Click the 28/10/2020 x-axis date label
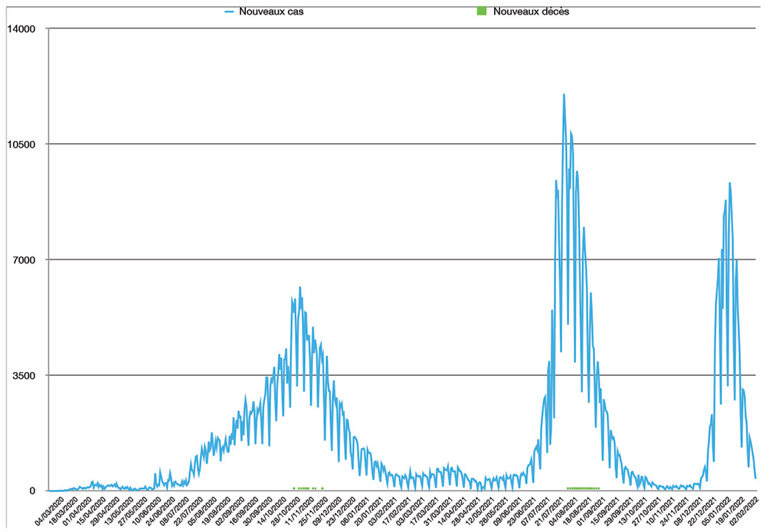 [x=282, y=511]
